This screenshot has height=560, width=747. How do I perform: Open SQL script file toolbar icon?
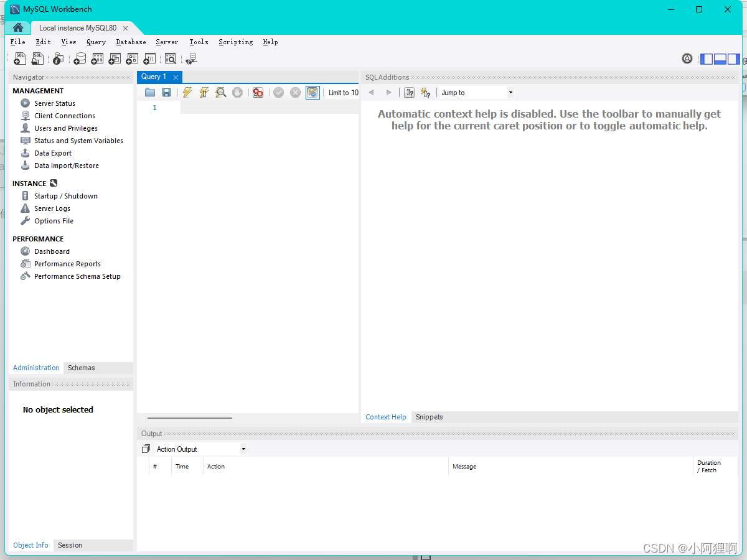[38, 58]
